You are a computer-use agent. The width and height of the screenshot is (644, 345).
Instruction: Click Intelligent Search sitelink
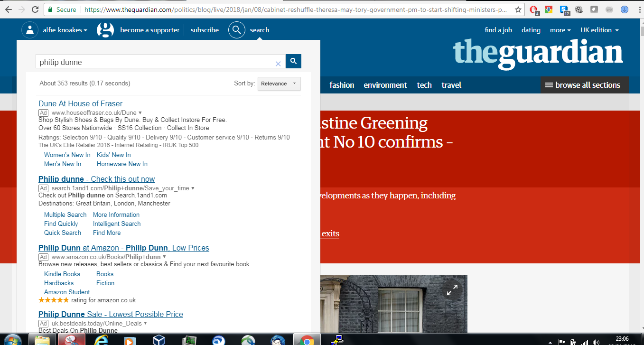117,224
